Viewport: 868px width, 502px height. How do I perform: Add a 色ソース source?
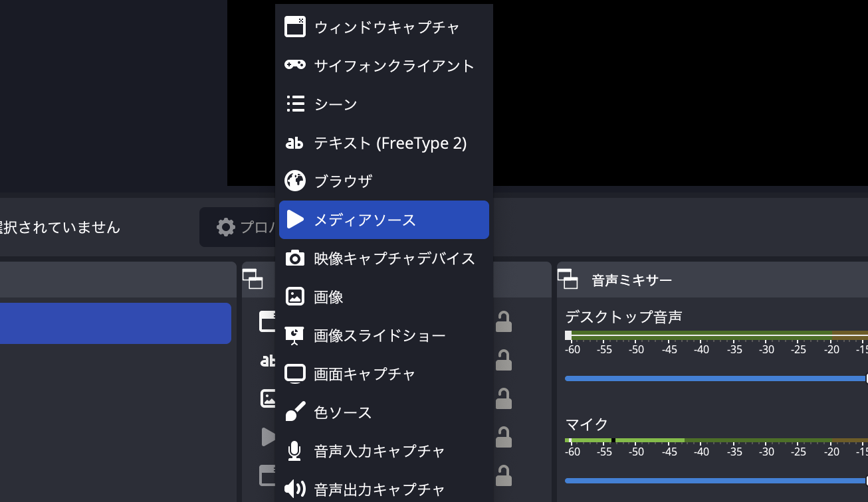[x=384, y=412]
